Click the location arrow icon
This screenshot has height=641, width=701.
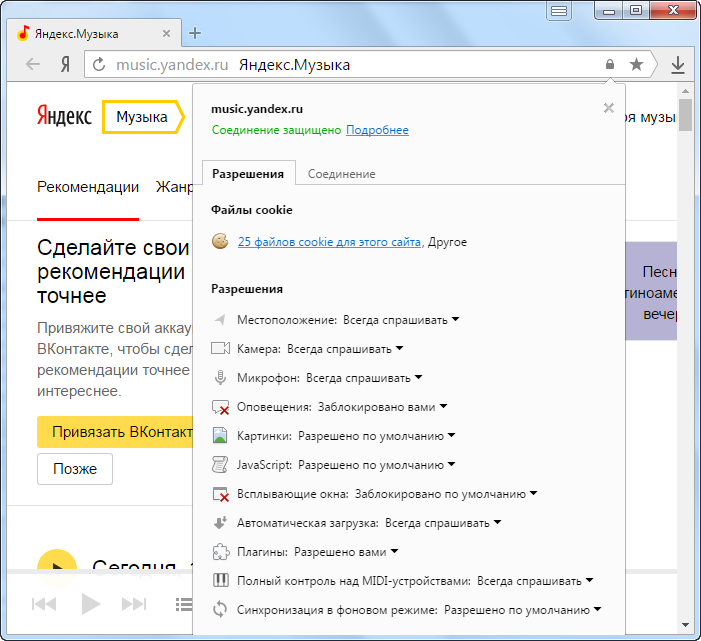click(220, 320)
